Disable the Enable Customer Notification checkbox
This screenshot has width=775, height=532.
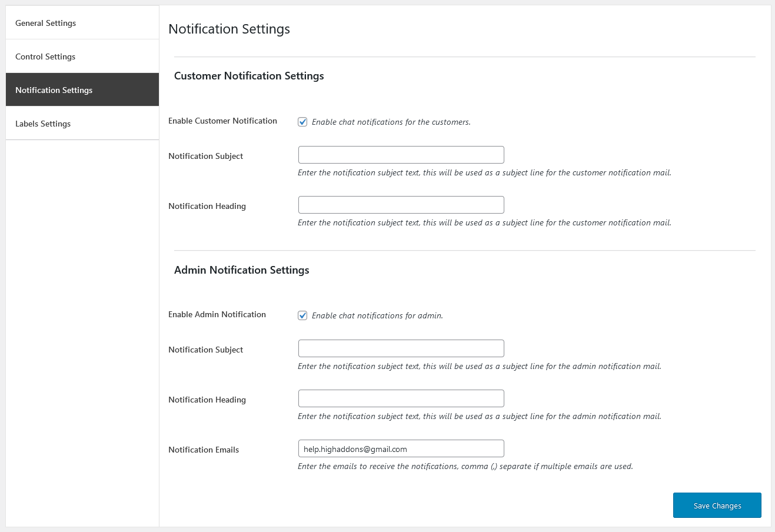(302, 122)
